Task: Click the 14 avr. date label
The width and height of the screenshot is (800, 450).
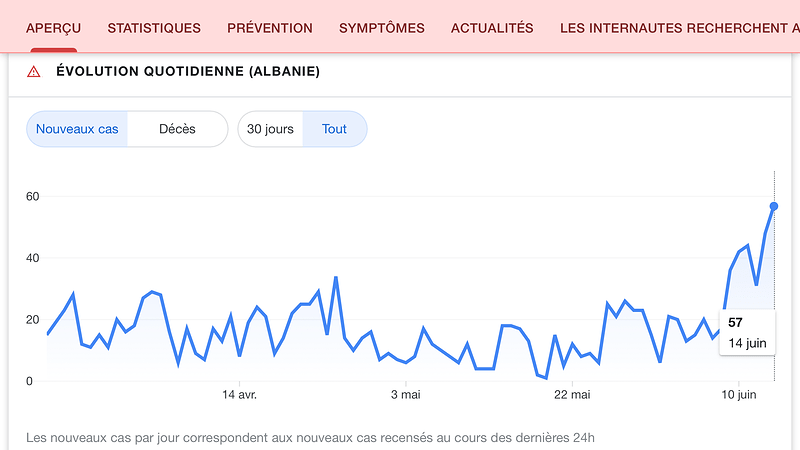Action: click(240, 395)
